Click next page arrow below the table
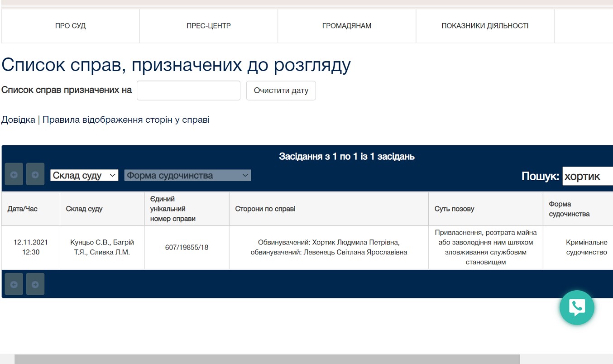Screen dimensions: 613x364 point(35,284)
